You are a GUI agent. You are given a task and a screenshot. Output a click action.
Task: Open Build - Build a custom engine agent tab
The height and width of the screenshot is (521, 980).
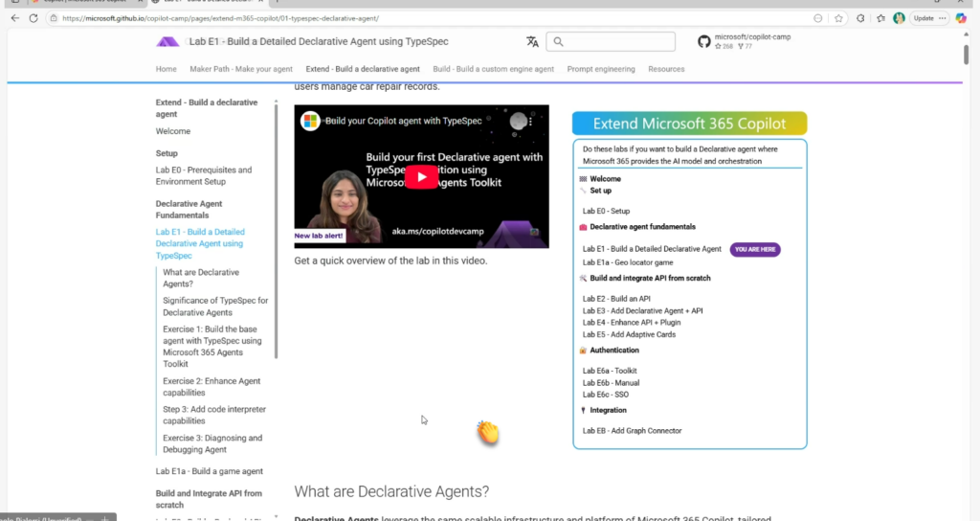coord(493,69)
